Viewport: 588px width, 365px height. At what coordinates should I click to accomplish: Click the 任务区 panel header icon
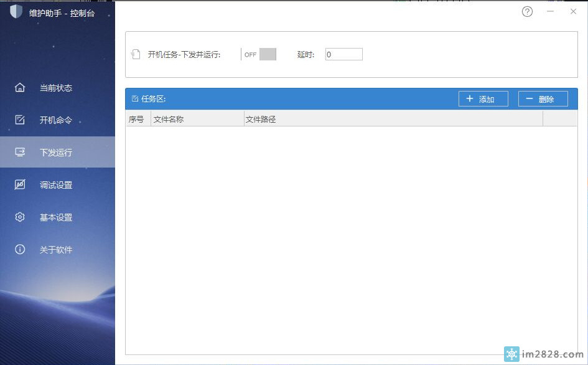coord(135,98)
